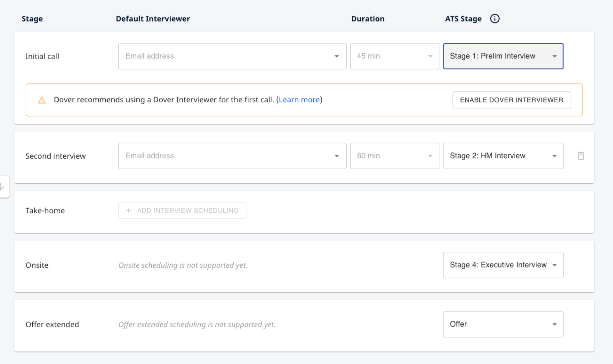Click the Stage column header
The width and height of the screenshot is (613, 364).
[32, 19]
